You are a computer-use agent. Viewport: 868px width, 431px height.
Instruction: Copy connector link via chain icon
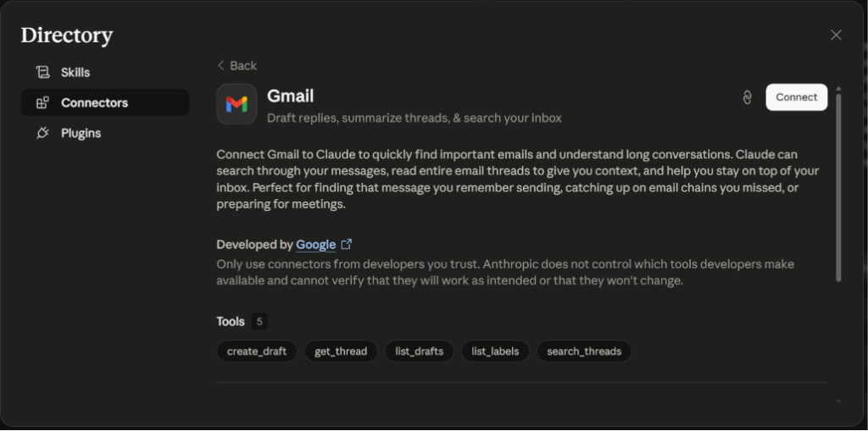click(747, 97)
